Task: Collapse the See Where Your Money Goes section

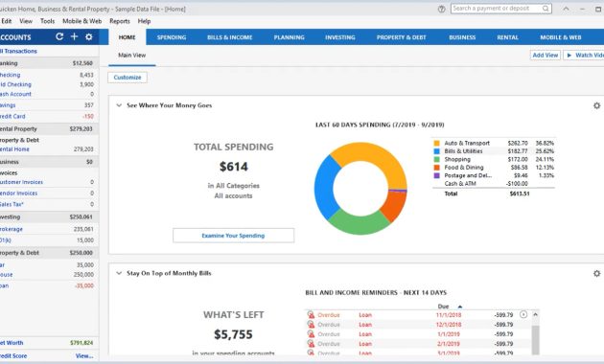Action: click(x=119, y=105)
